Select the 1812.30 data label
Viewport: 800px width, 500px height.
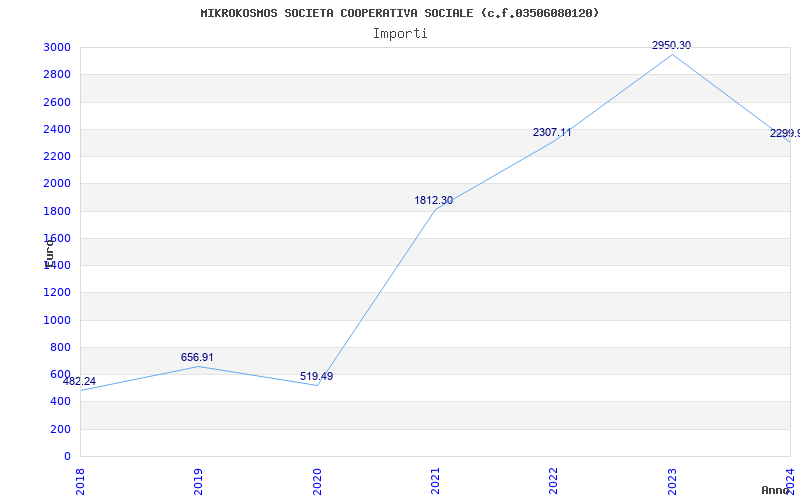pyautogui.click(x=433, y=200)
